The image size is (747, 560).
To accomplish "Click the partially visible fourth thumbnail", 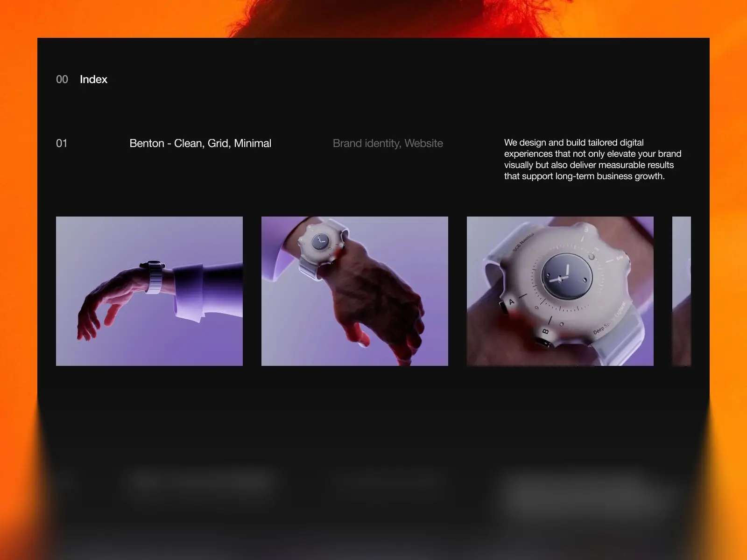I will (x=681, y=291).
